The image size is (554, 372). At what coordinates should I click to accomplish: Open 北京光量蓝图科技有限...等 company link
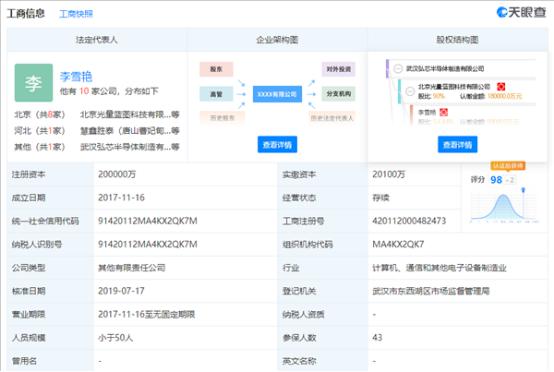click(130, 114)
